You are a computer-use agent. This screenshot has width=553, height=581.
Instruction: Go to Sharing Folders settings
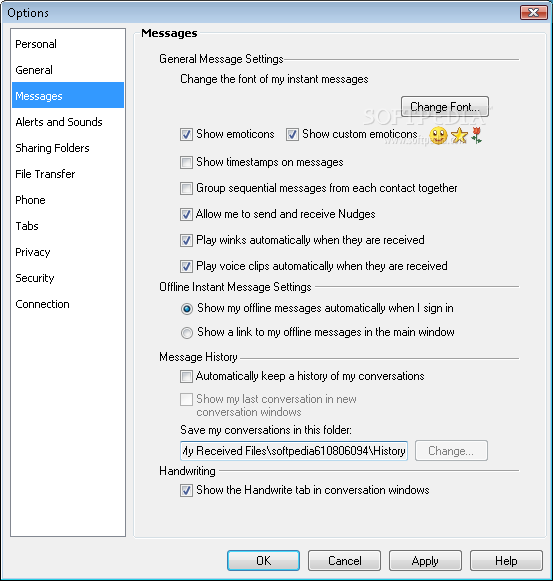pos(68,148)
